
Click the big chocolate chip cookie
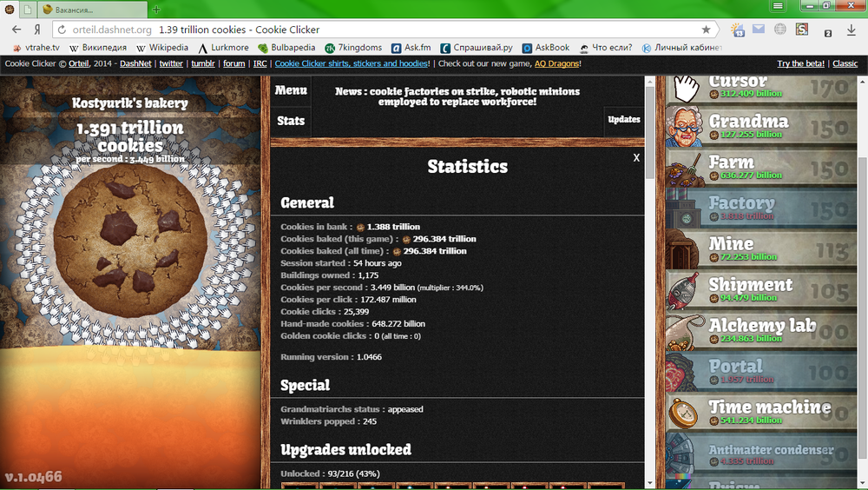[x=131, y=240]
